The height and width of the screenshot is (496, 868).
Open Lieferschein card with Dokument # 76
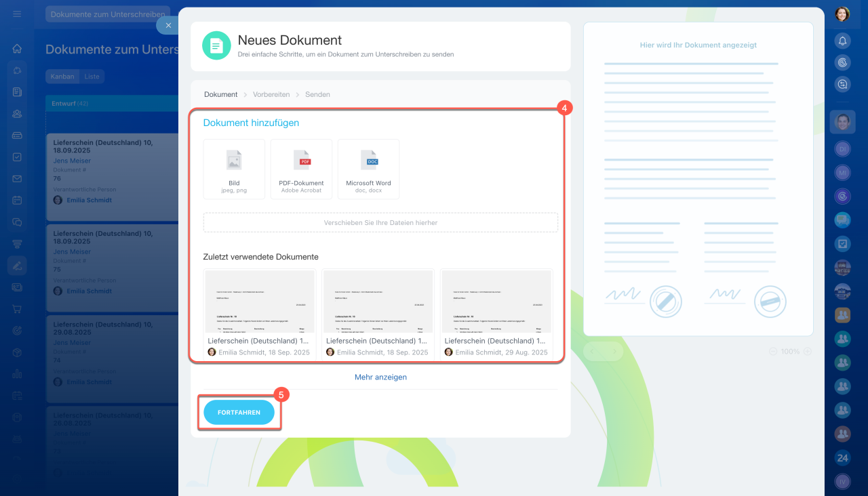(112, 176)
